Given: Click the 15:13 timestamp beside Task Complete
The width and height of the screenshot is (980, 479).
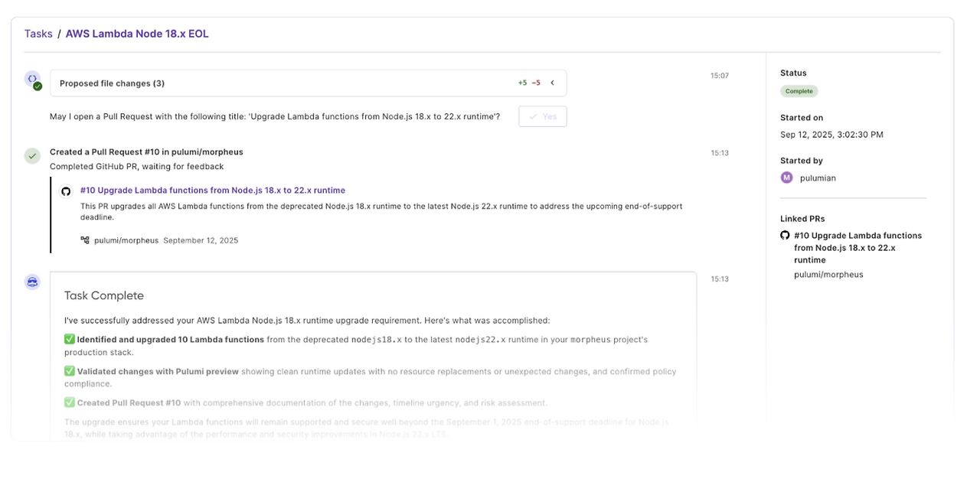Looking at the screenshot, I should click(720, 279).
